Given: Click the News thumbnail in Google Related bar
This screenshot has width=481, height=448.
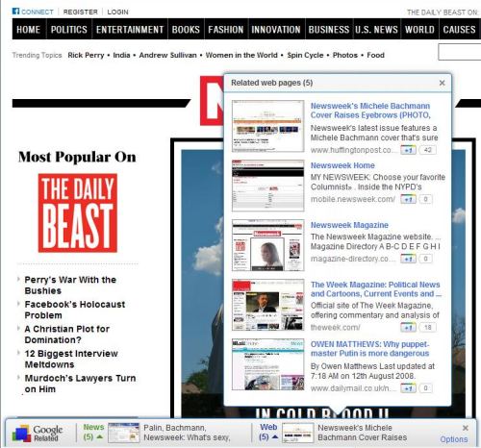Looking at the screenshot, I should point(124,433).
